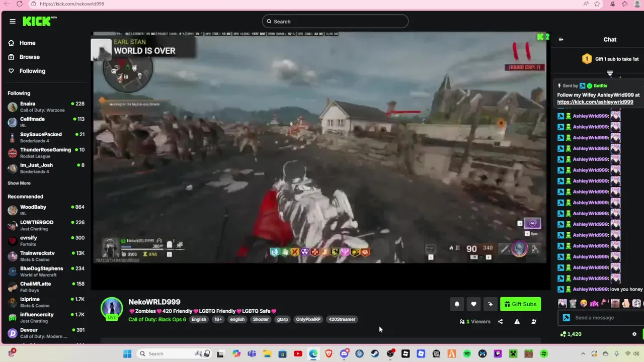Open chat settings gear
Screen dimensions: 644x362
(634, 334)
